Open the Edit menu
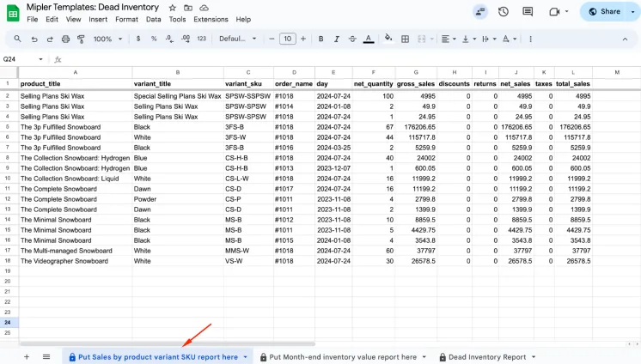 pos(52,19)
